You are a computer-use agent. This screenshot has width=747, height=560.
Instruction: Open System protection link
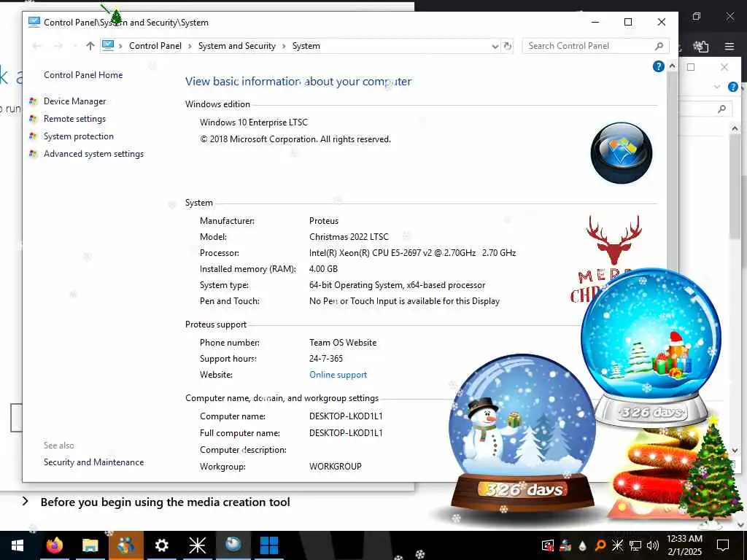pyautogui.click(x=79, y=136)
